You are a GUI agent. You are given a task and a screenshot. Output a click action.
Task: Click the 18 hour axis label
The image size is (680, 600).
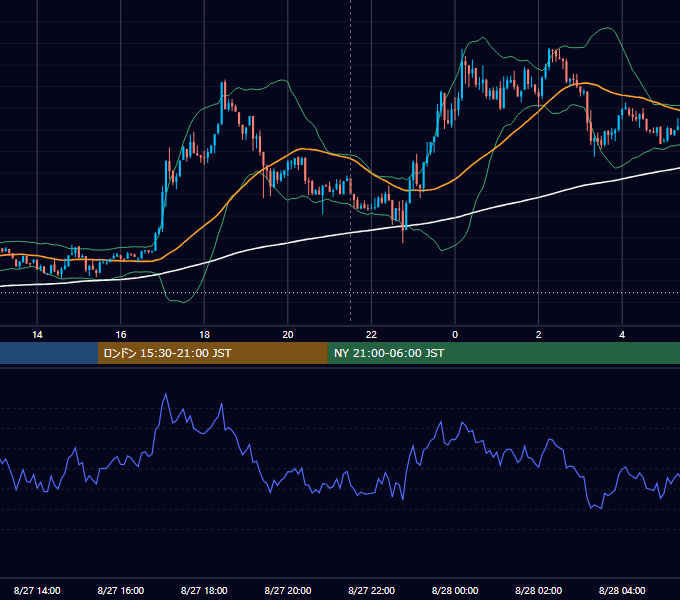204,334
